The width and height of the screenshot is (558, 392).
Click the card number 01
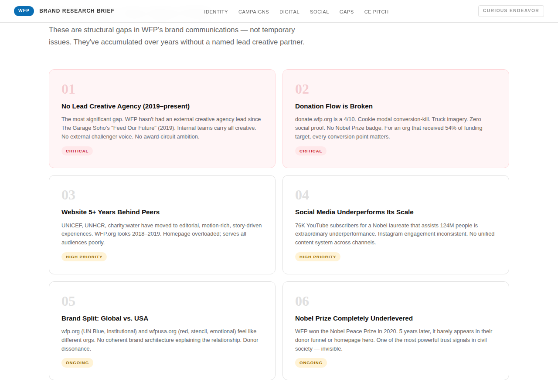[x=68, y=89]
